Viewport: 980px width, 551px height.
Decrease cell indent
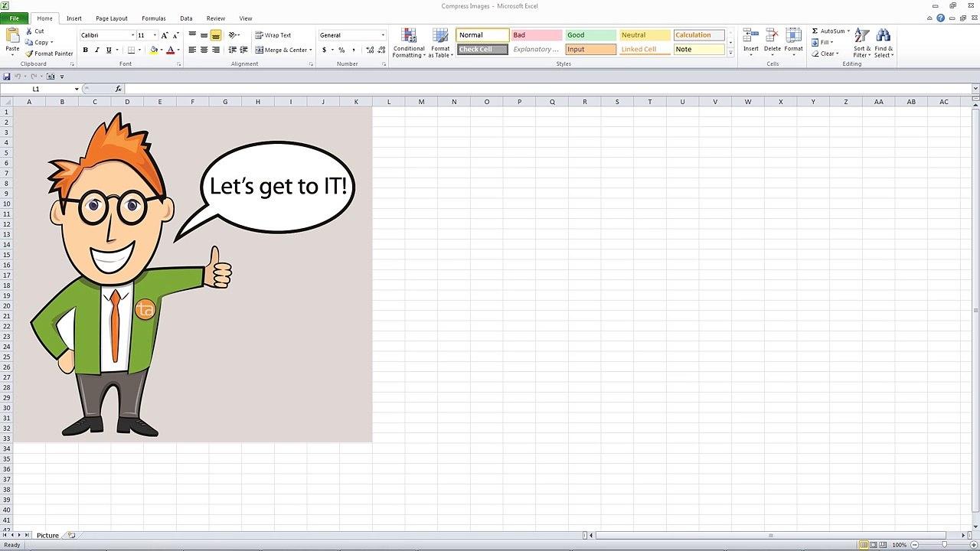click(232, 50)
